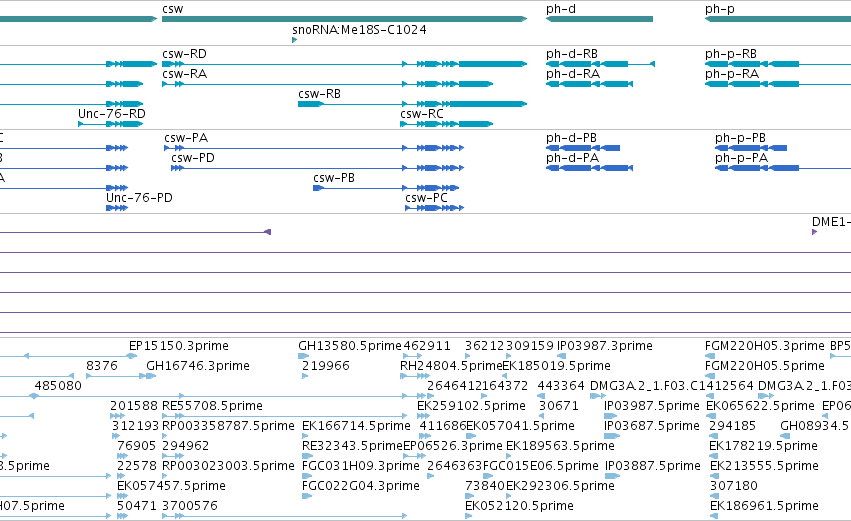Select the ph-p-PA protein label
This screenshot has width=851, height=521.
tap(741, 158)
